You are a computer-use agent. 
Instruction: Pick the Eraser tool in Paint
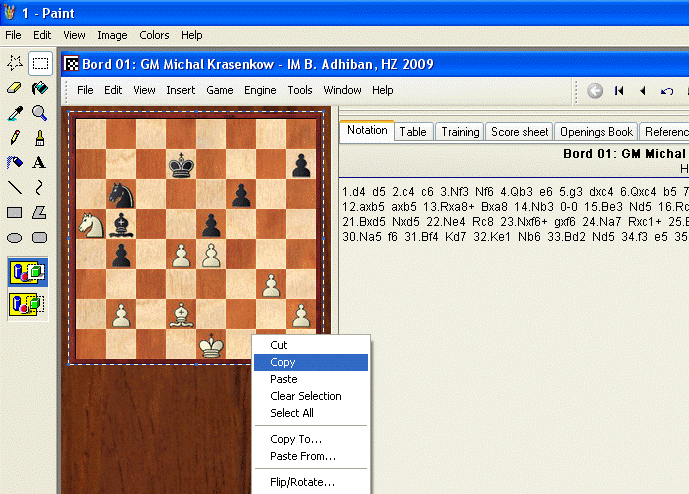(14, 88)
